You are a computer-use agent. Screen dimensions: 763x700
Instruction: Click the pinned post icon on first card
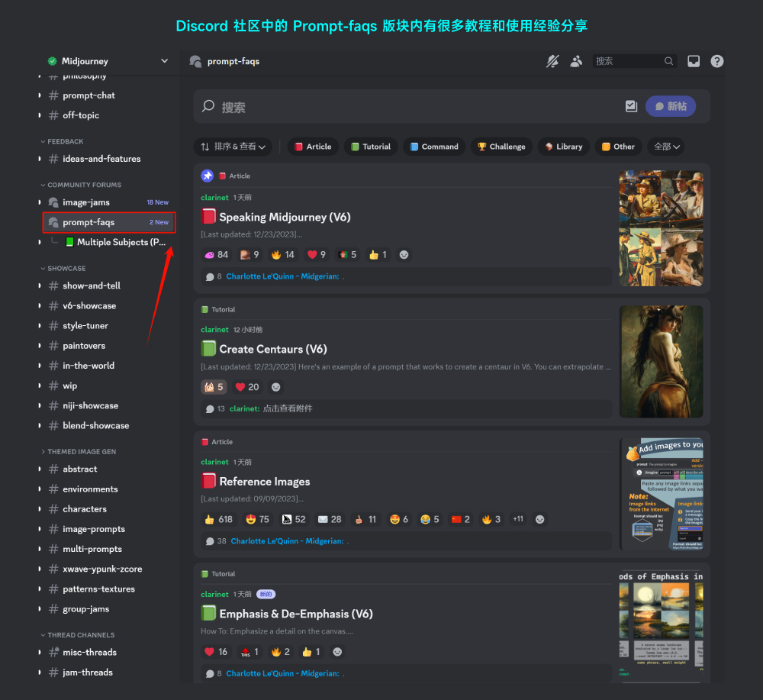pyautogui.click(x=208, y=176)
